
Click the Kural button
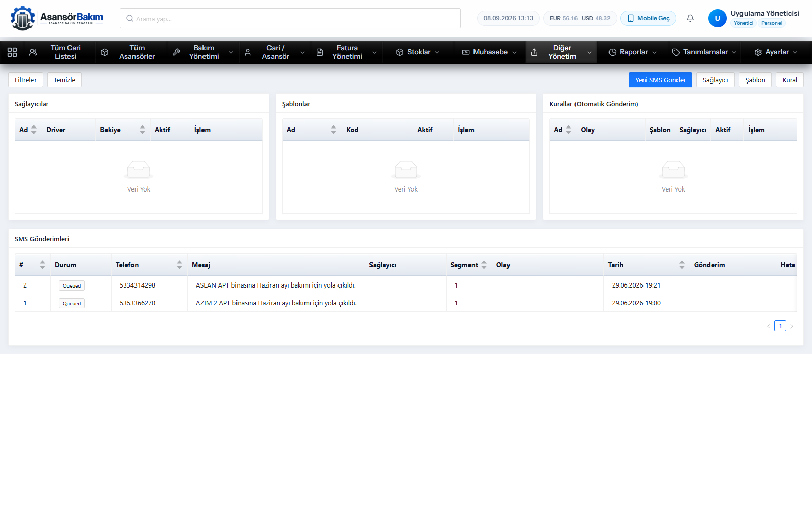coord(790,80)
